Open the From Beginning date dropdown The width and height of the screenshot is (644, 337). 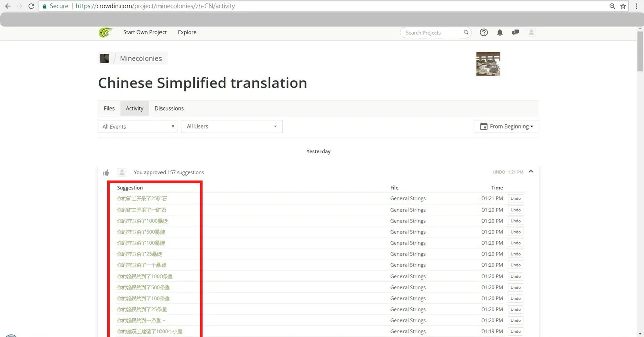[x=506, y=126]
